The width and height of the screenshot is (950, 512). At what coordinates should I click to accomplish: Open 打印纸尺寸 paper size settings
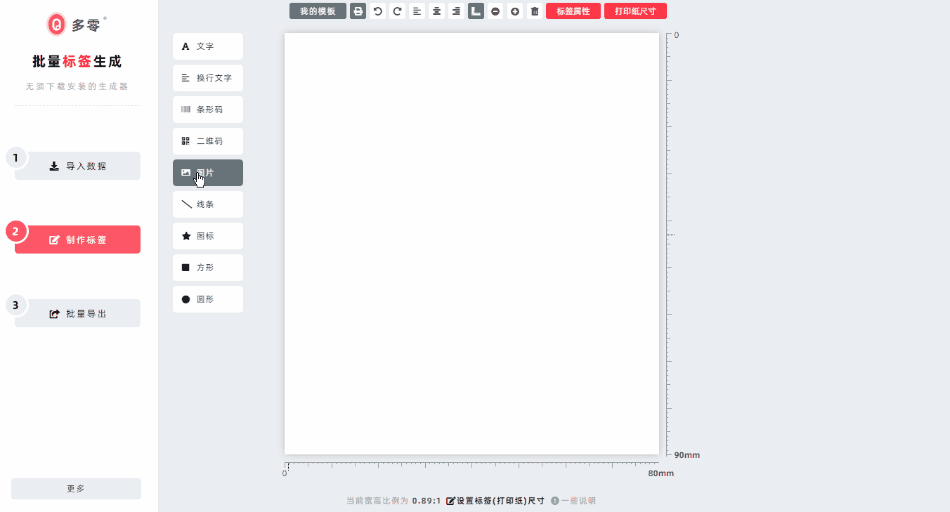(635, 12)
